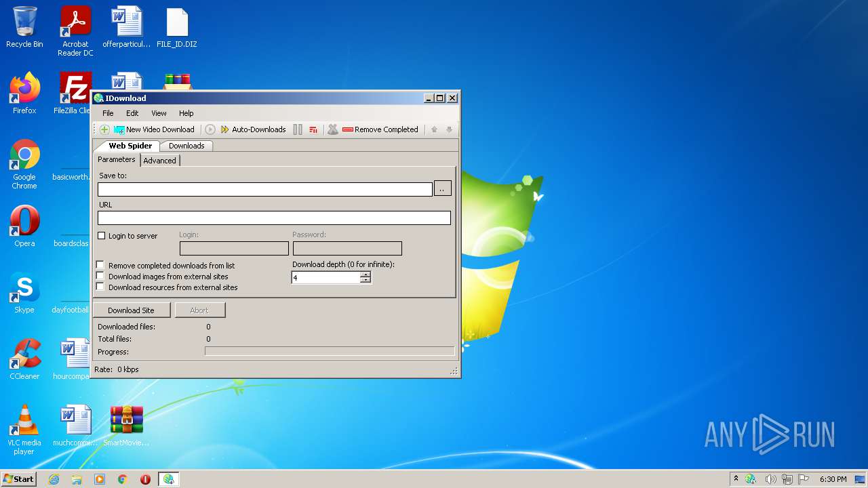Select the SmartMovie WinRAR archive icon

127,426
